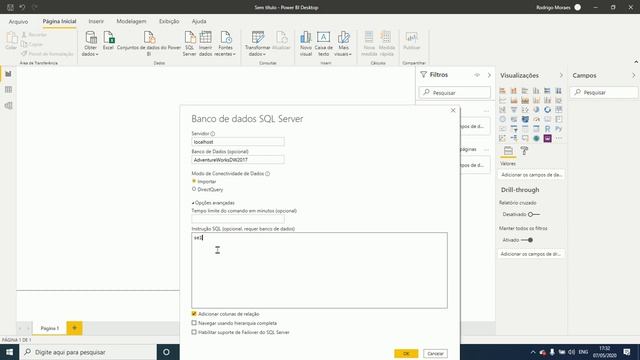The height and width of the screenshot is (360, 640).
Task: Uncheck Adicionar colunas de relação
Action: tap(194, 314)
